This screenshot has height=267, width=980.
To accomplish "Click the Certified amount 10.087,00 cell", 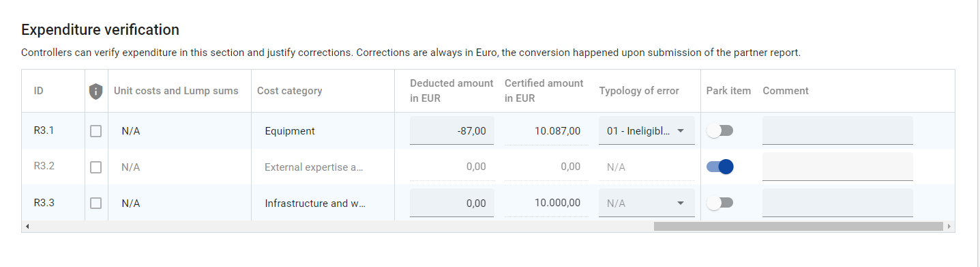I will [546, 130].
